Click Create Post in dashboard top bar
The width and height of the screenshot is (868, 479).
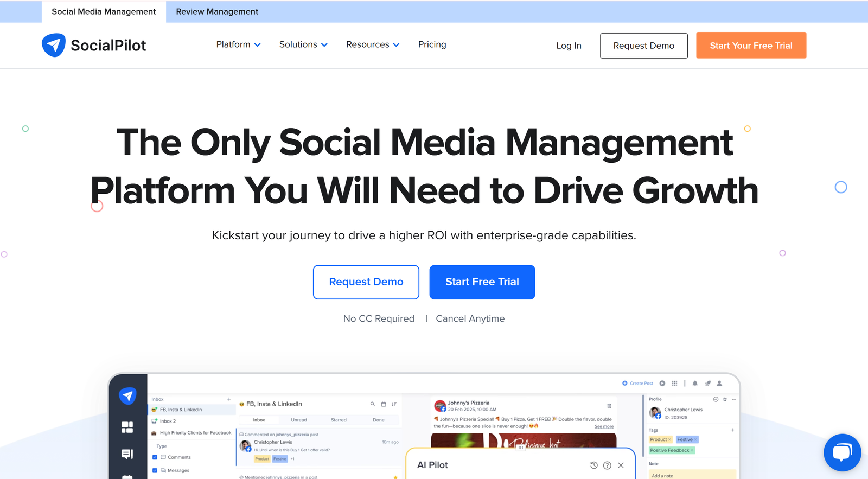[637, 384]
